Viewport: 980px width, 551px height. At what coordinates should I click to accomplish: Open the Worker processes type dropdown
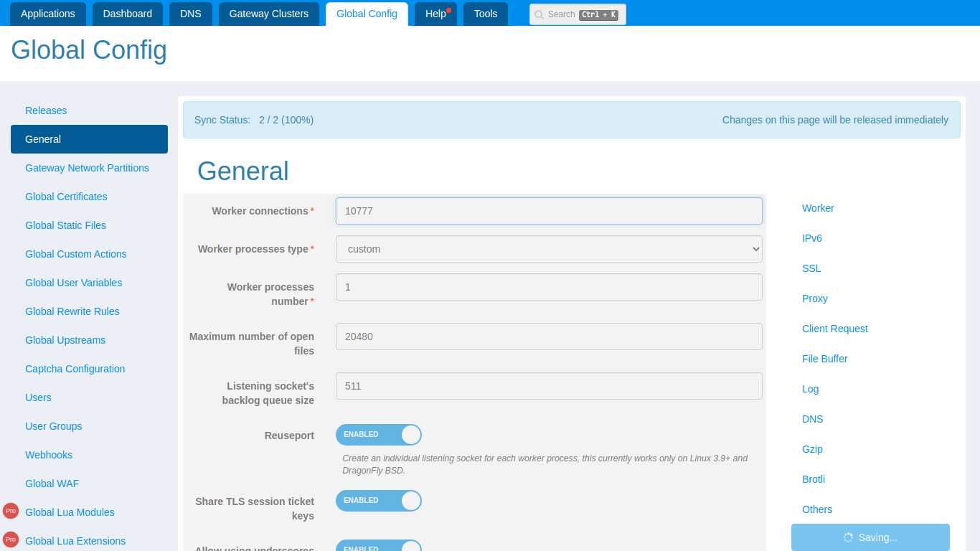pyautogui.click(x=549, y=249)
